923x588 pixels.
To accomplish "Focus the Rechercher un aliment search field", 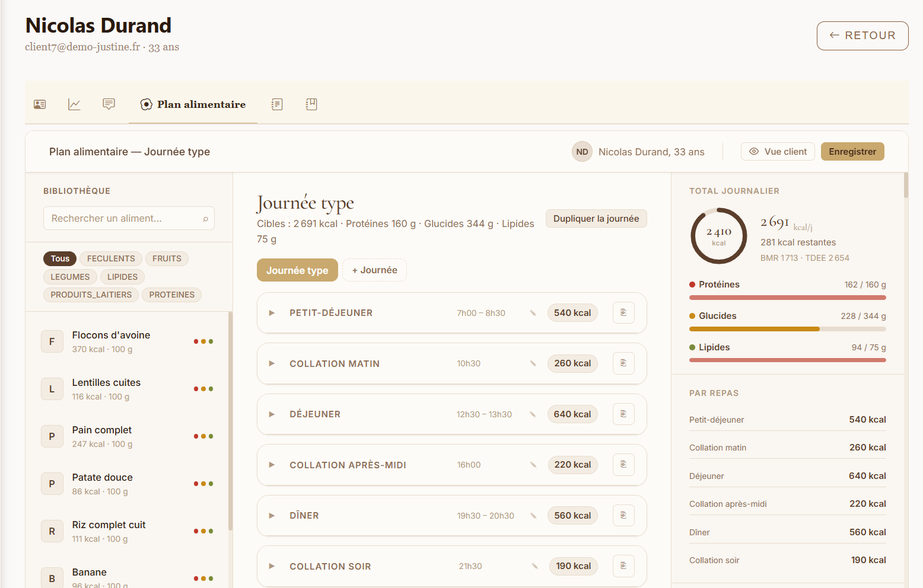I will coord(129,218).
